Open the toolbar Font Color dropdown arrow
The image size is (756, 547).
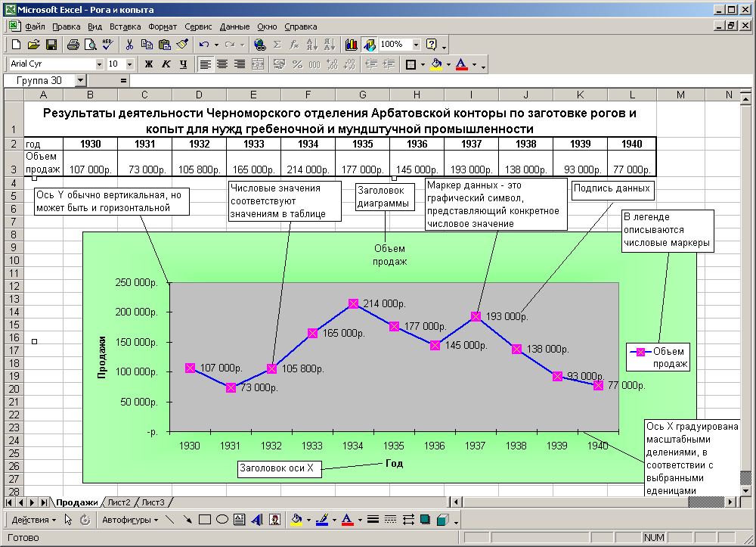pyautogui.click(x=475, y=64)
